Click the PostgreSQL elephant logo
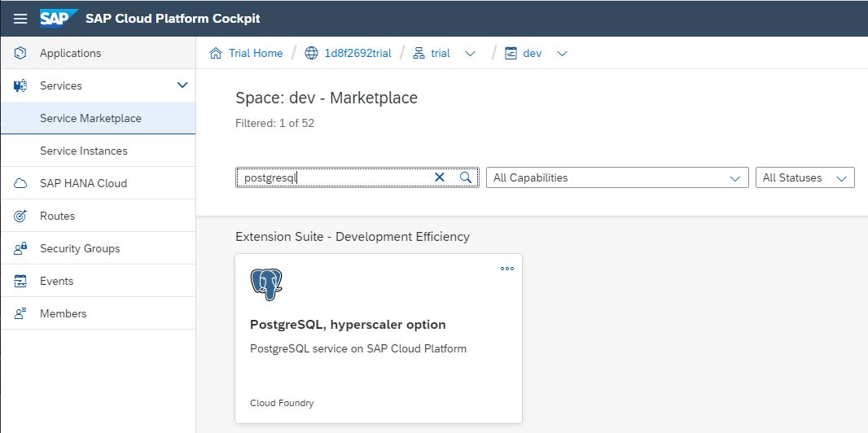This screenshot has width=868, height=433. (x=266, y=285)
